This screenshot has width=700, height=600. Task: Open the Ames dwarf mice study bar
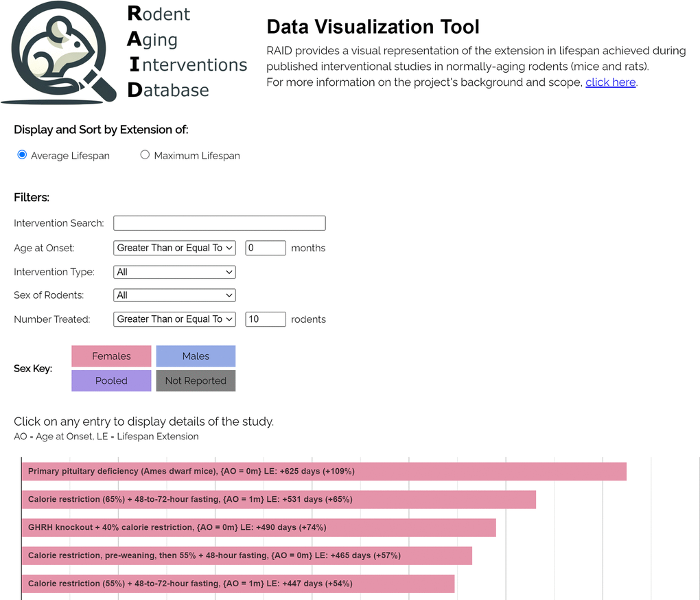[323, 472]
